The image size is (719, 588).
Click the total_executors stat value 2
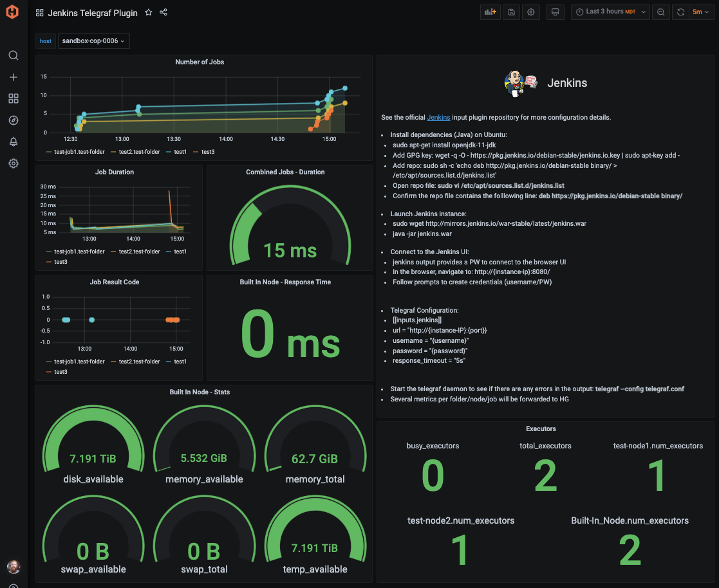click(545, 476)
